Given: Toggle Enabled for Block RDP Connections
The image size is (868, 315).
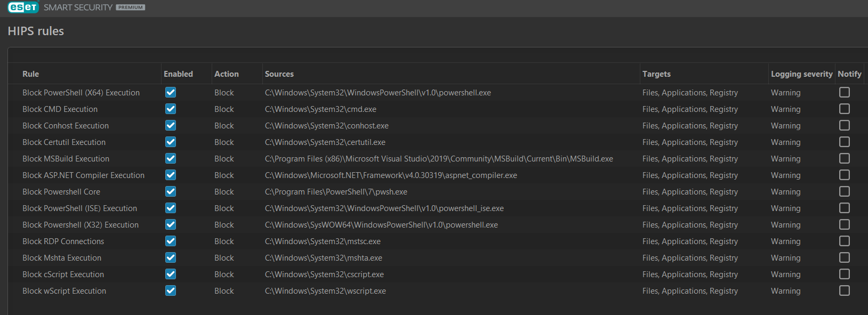Looking at the screenshot, I should pos(171,241).
